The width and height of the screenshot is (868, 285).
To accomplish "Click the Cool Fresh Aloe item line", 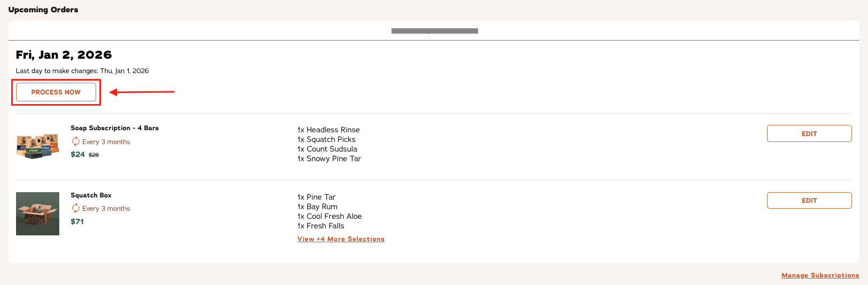I will tap(330, 216).
